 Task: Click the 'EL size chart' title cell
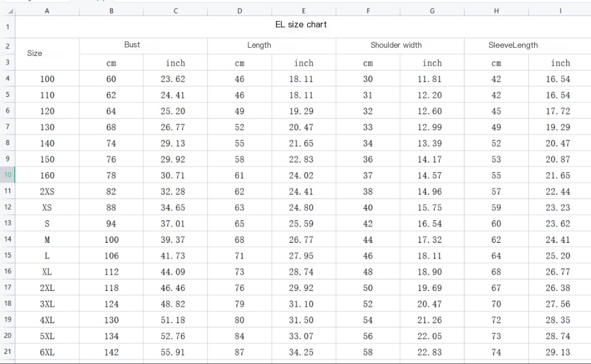301,25
